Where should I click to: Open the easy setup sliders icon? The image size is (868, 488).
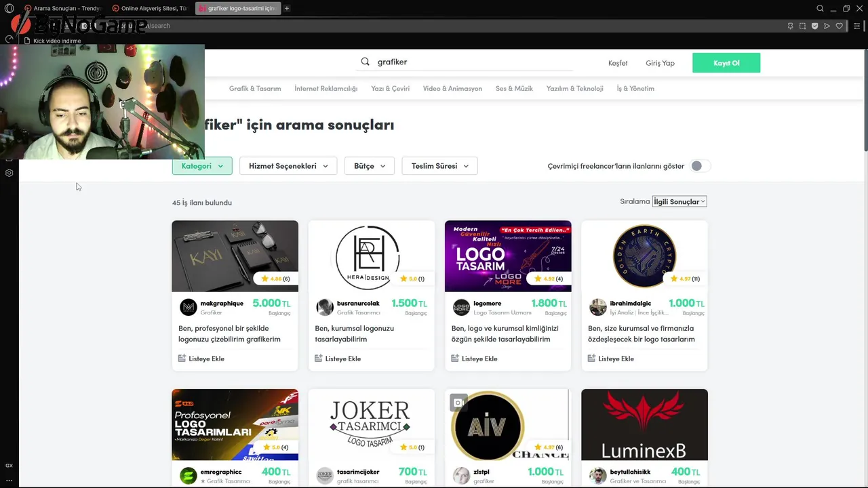858,26
